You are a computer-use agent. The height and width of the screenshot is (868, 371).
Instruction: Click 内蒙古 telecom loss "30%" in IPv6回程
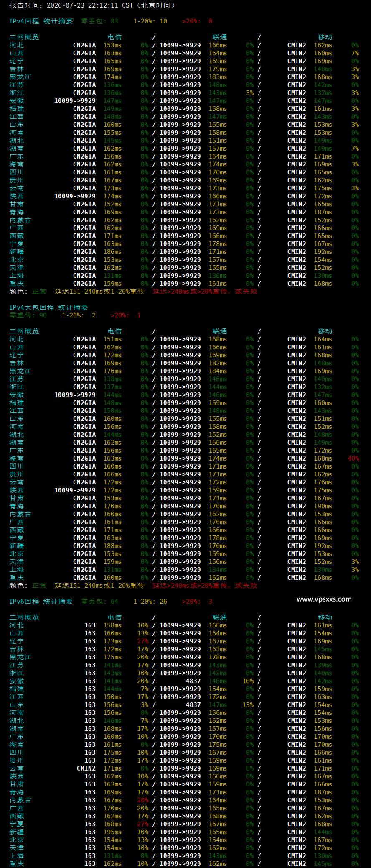point(143,800)
